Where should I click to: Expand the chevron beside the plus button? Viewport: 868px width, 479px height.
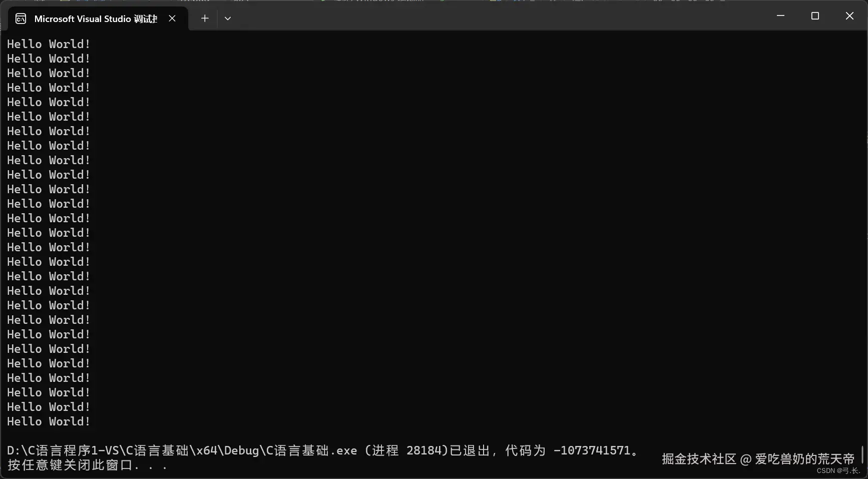pos(228,19)
